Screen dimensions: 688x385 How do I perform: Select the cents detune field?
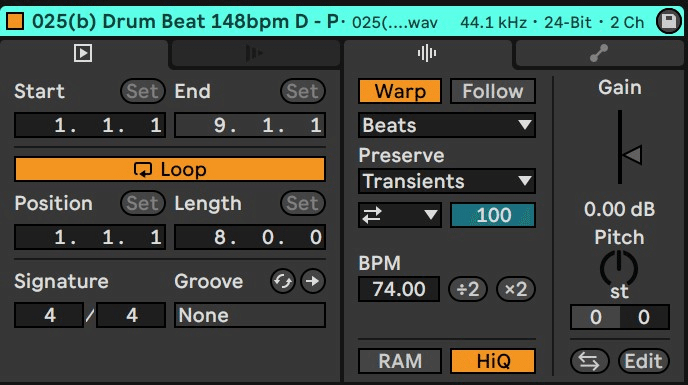pos(644,317)
